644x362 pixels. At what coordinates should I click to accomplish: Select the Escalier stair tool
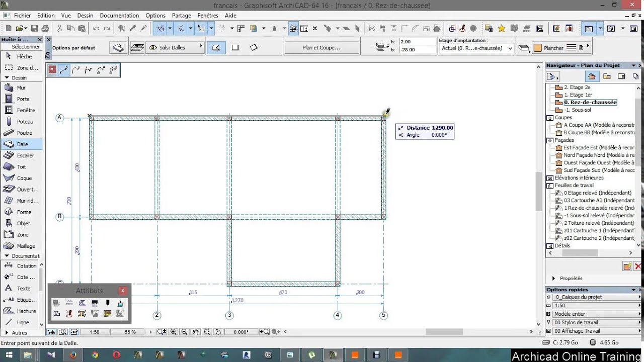21,155
